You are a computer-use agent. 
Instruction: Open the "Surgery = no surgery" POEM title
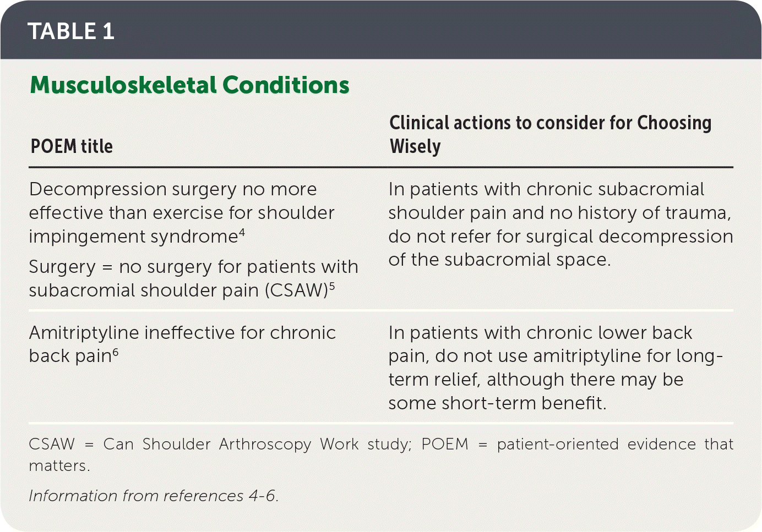193,278
